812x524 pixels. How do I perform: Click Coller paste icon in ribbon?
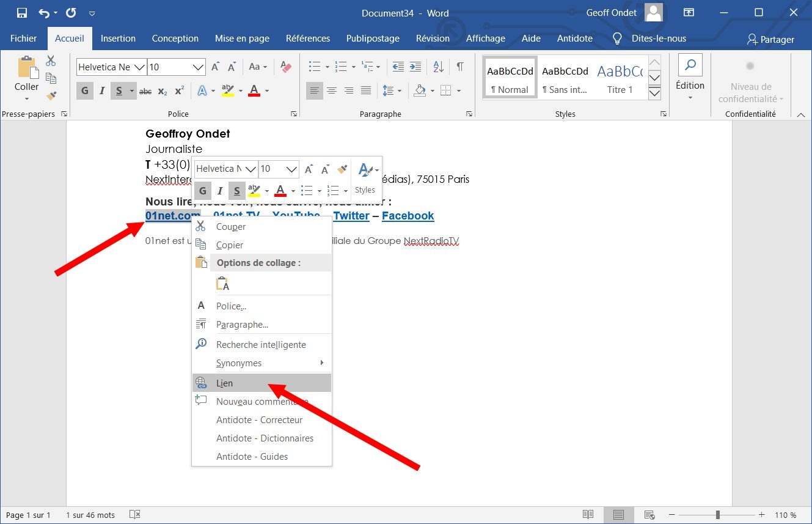click(x=26, y=67)
